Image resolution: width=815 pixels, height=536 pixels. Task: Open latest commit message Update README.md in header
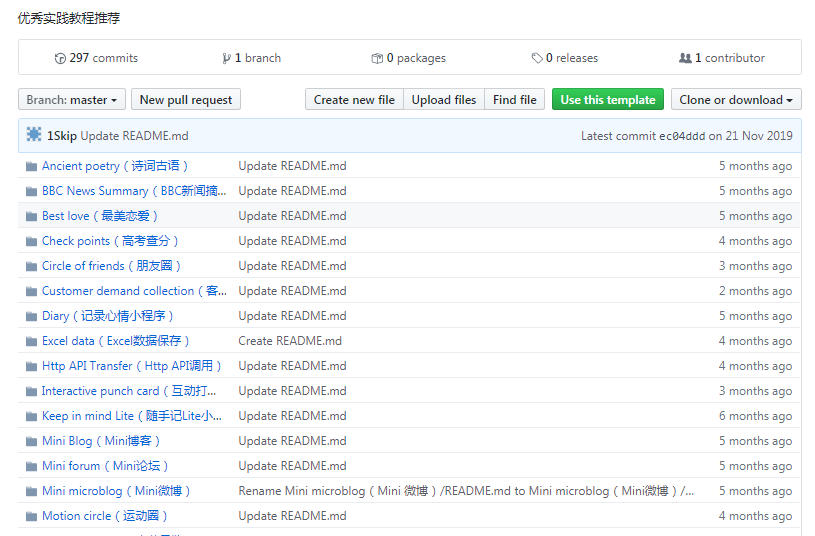134,136
